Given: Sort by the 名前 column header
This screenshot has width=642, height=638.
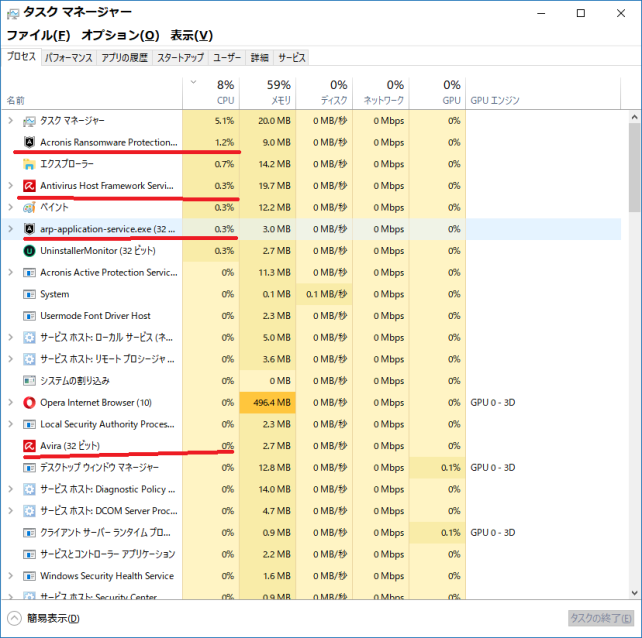Looking at the screenshot, I should pyautogui.click(x=92, y=93).
